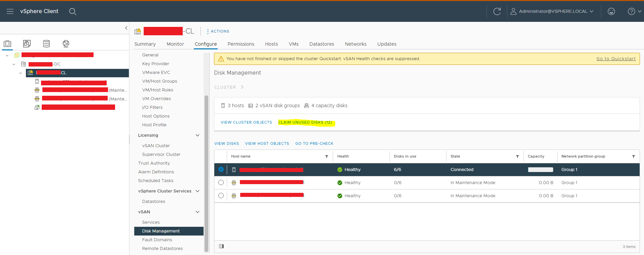Collapse the Licensing section
Screen dimensions: 644x255
pyautogui.click(x=198, y=135)
